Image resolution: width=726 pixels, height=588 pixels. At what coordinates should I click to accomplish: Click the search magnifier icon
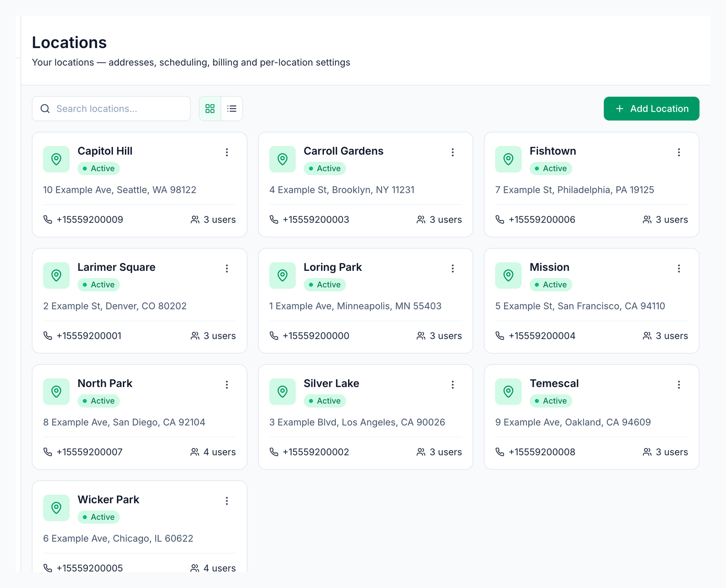[45, 108]
